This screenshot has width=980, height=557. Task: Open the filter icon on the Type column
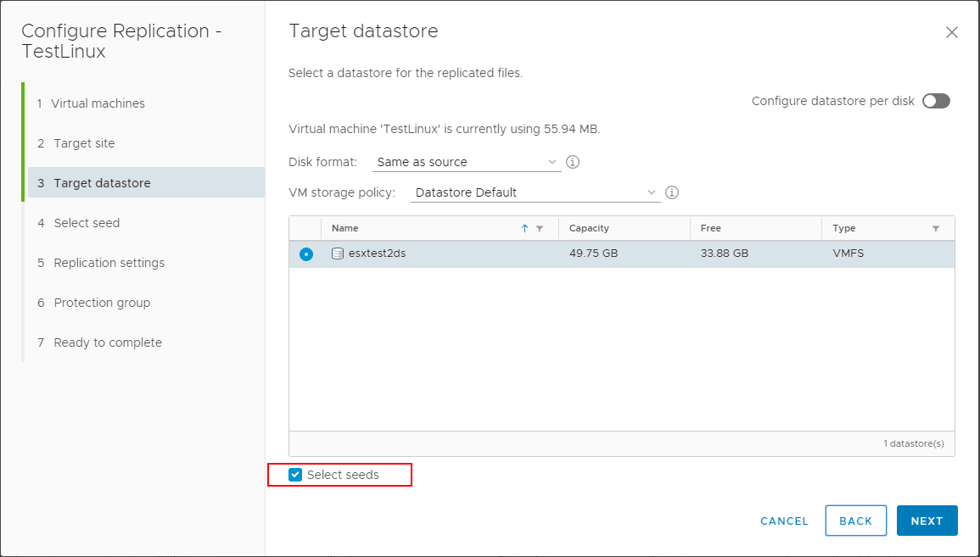pyautogui.click(x=936, y=228)
